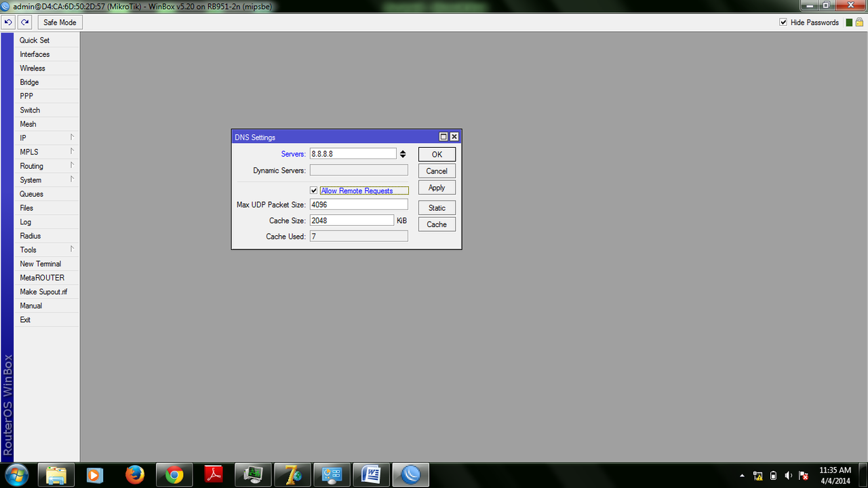Select Bridge from the sidebar menu
This screenshot has width=868, height=488.
(47, 82)
